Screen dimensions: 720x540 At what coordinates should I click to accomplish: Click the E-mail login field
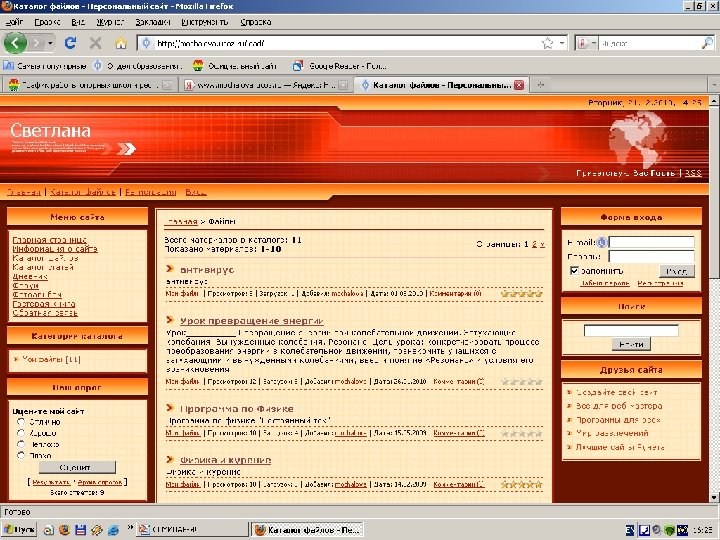pos(651,242)
